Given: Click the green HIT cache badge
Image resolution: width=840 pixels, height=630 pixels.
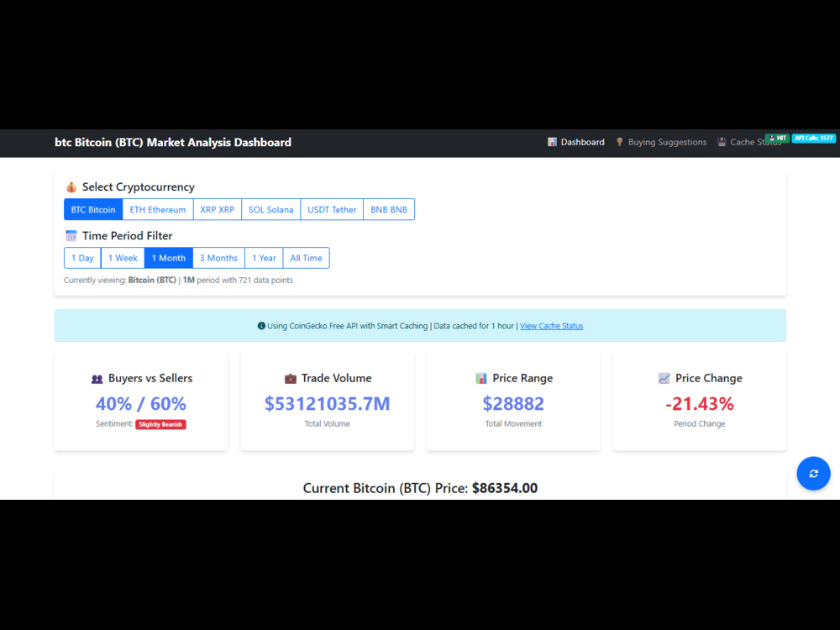Looking at the screenshot, I should [x=777, y=139].
